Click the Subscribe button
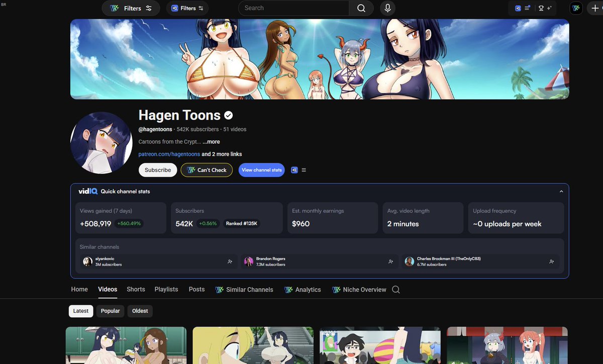603x364 pixels. coord(158,170)
